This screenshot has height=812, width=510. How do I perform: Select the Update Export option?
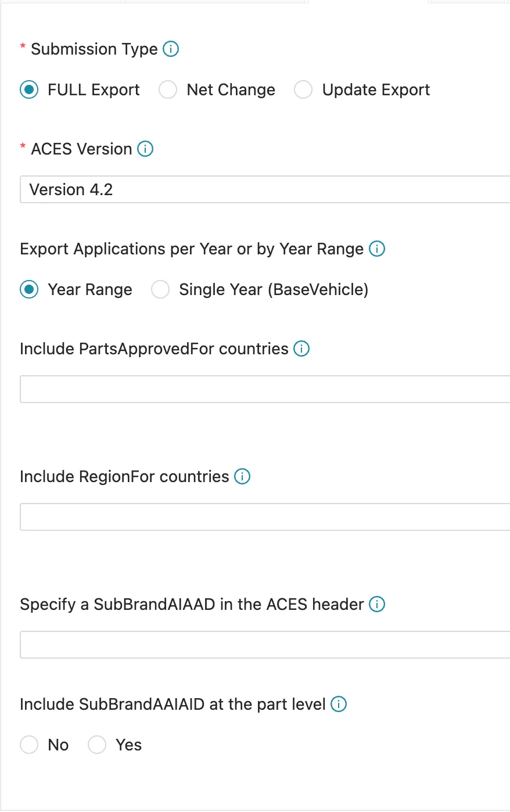coord(303,90)
